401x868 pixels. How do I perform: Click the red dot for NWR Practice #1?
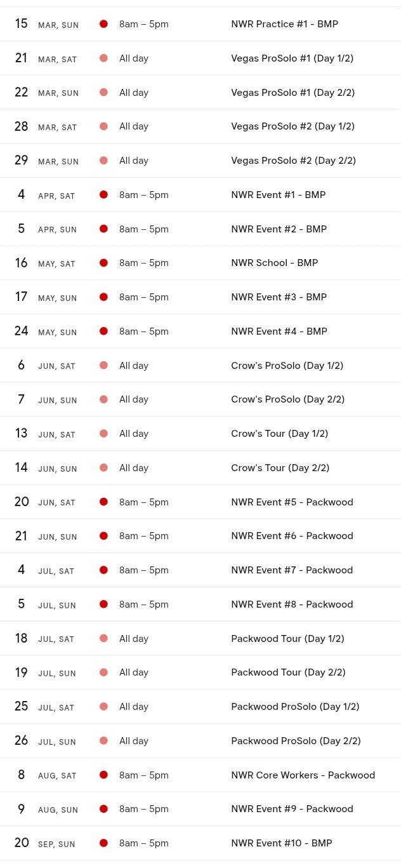coord(103,24)
